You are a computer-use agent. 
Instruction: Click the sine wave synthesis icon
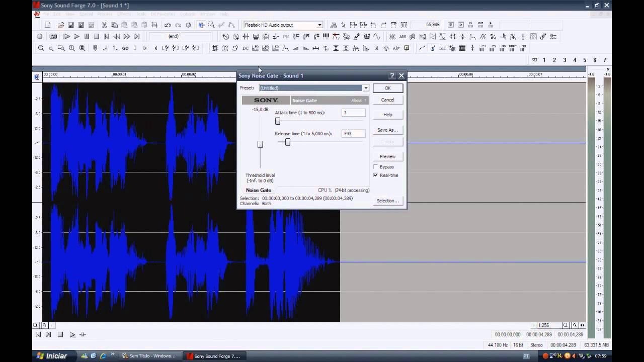point(376,36)
